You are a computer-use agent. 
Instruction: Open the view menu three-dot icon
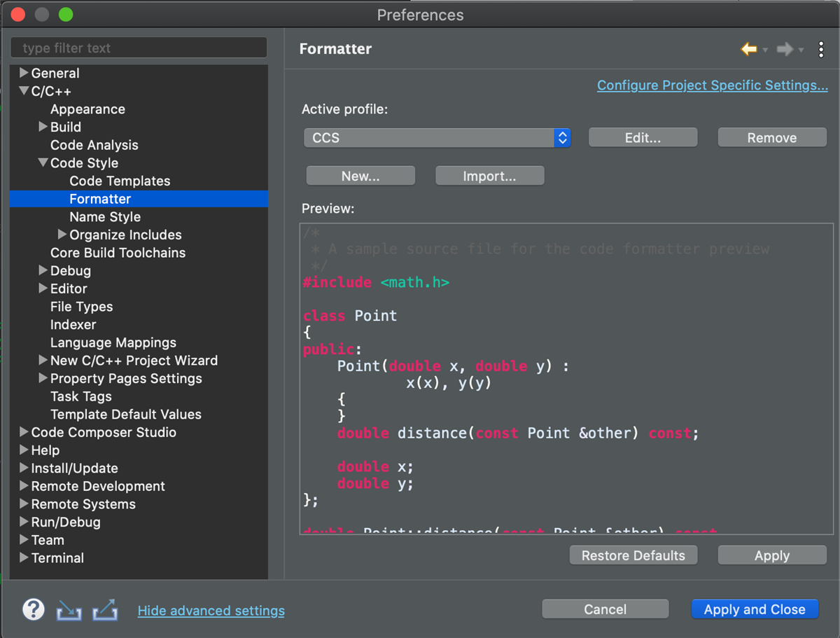[x=821, y=49]
